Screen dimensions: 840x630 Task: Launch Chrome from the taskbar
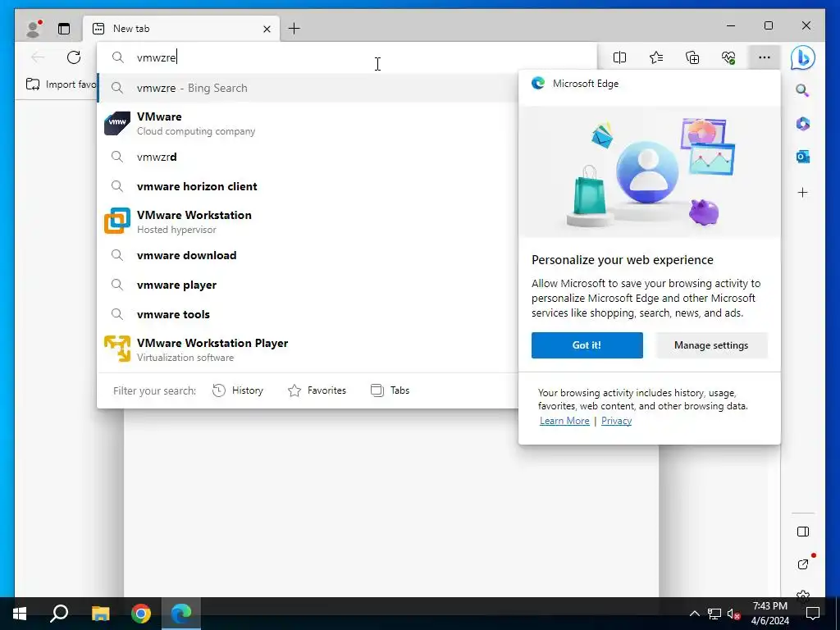click(x=141, y=614)
